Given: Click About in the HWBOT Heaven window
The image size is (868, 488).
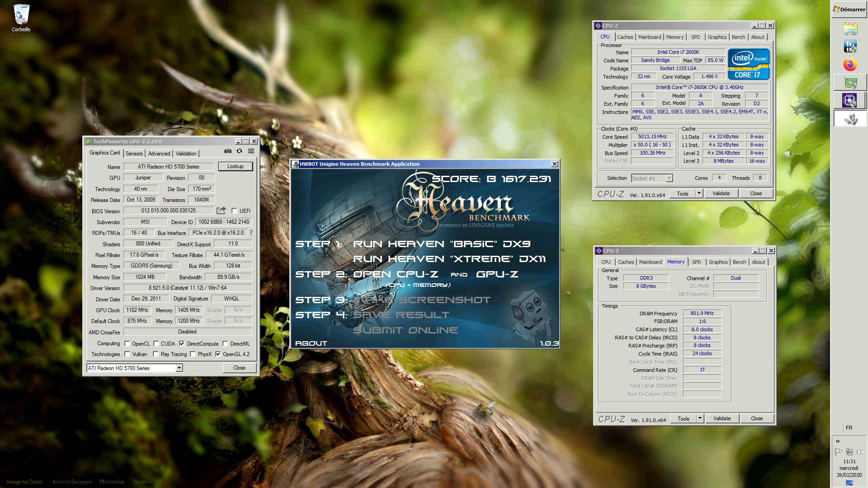Looking at the screenshot, I should 311,343.
